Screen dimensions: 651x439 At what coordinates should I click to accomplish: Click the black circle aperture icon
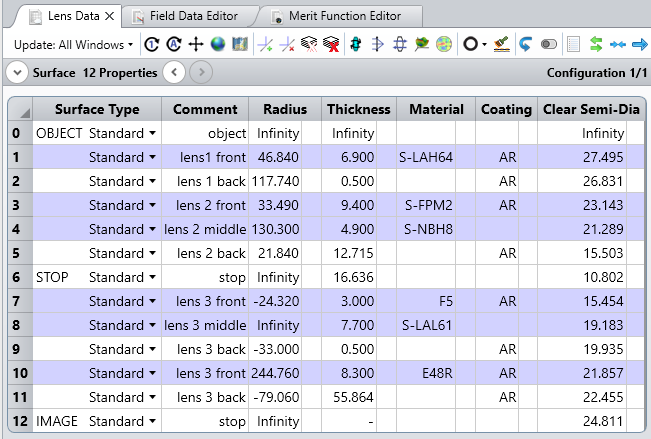[x=470, y=44]
